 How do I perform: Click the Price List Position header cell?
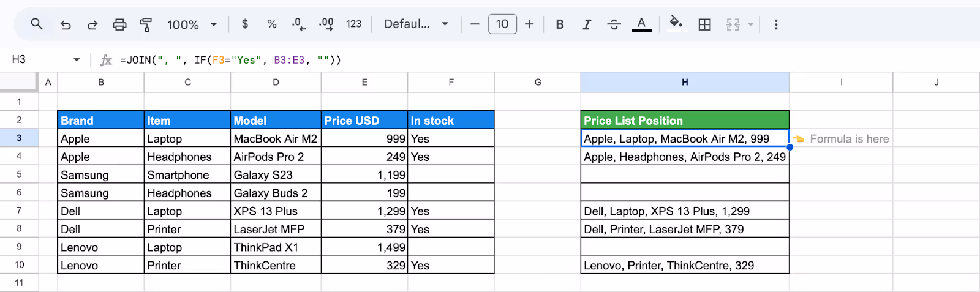(x=685, y=120)
